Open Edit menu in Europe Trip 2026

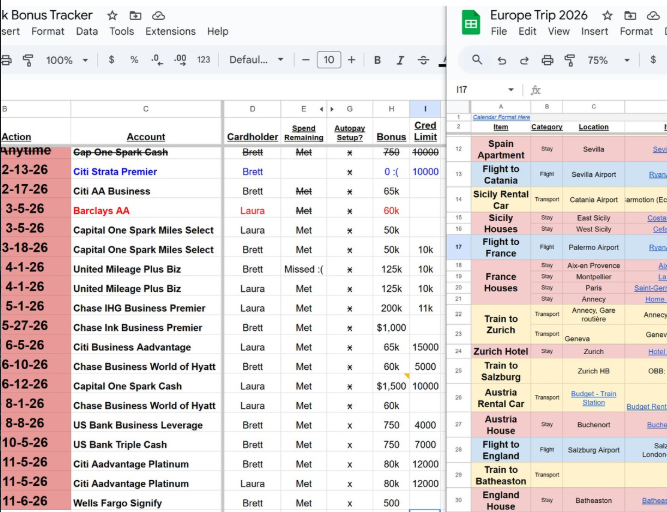click(527, 31)
